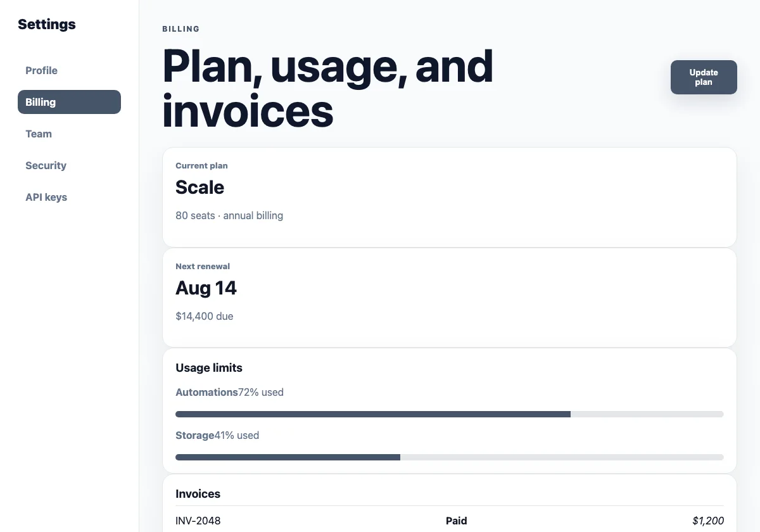Open invoice INV-2048
This screenshot has width=760, height=532.
[x=198, y=521]
